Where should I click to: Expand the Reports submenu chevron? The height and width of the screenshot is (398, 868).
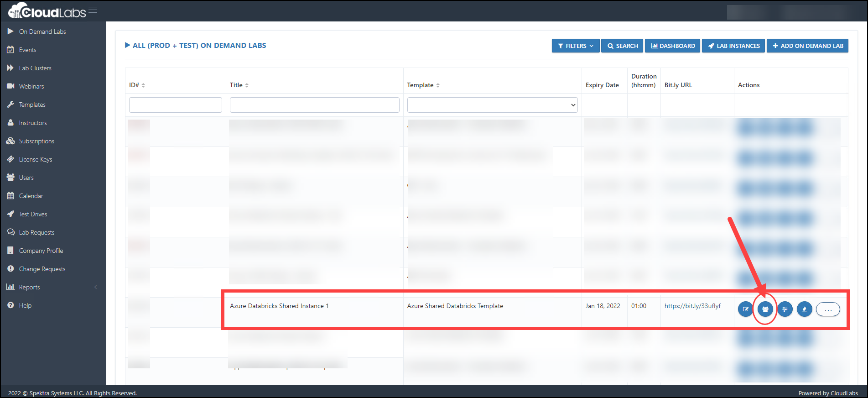pos(96,287)
